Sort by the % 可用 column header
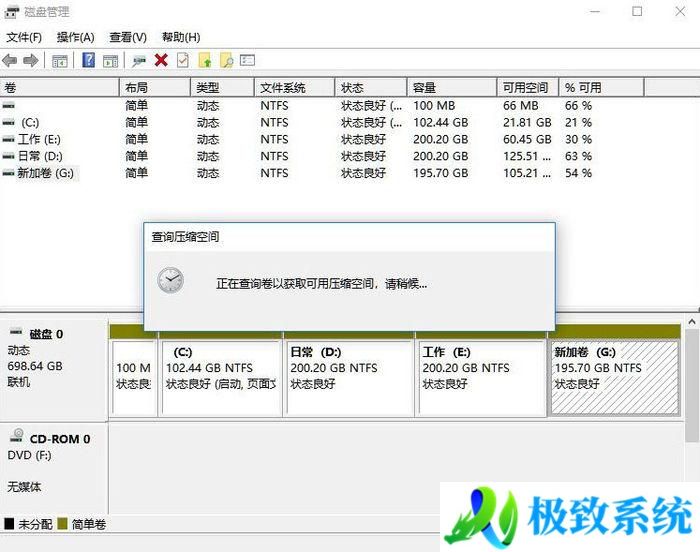Screen dimensions: 700x552 pos(602,88)
